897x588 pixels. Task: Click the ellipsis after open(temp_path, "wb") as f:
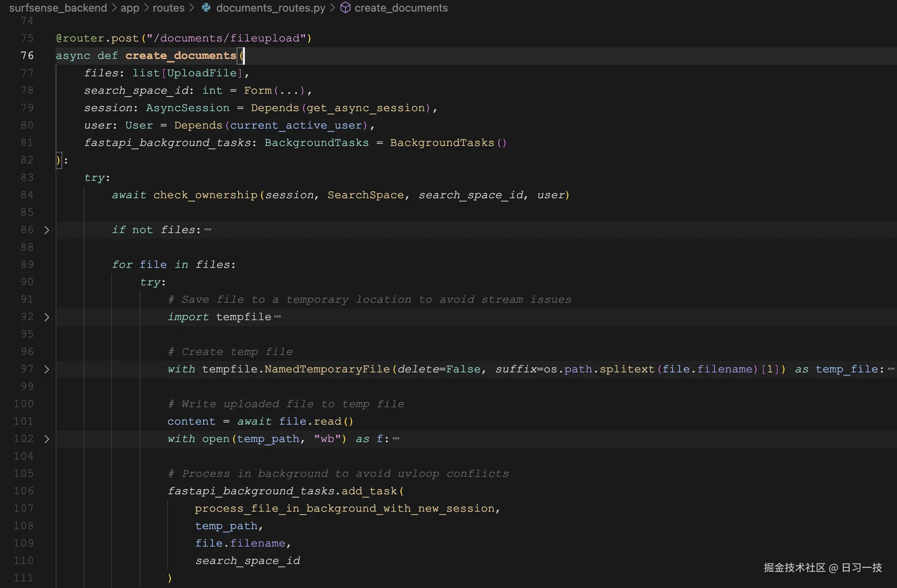[x=396, y=438]
